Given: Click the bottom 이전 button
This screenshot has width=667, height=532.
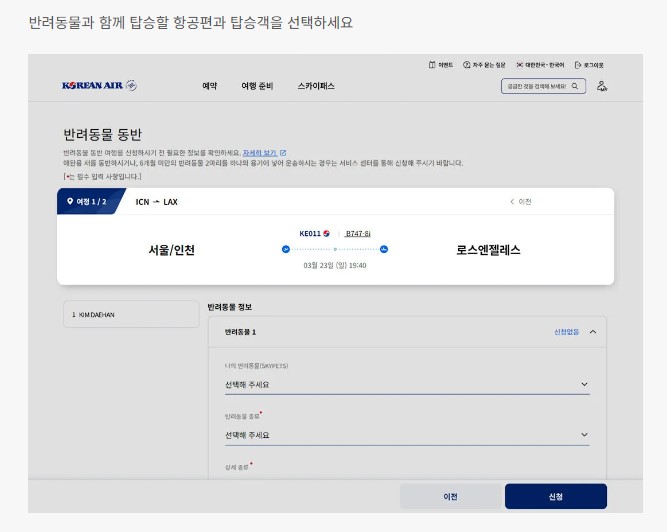Looking at the screenshot, I should click(450, 496).
